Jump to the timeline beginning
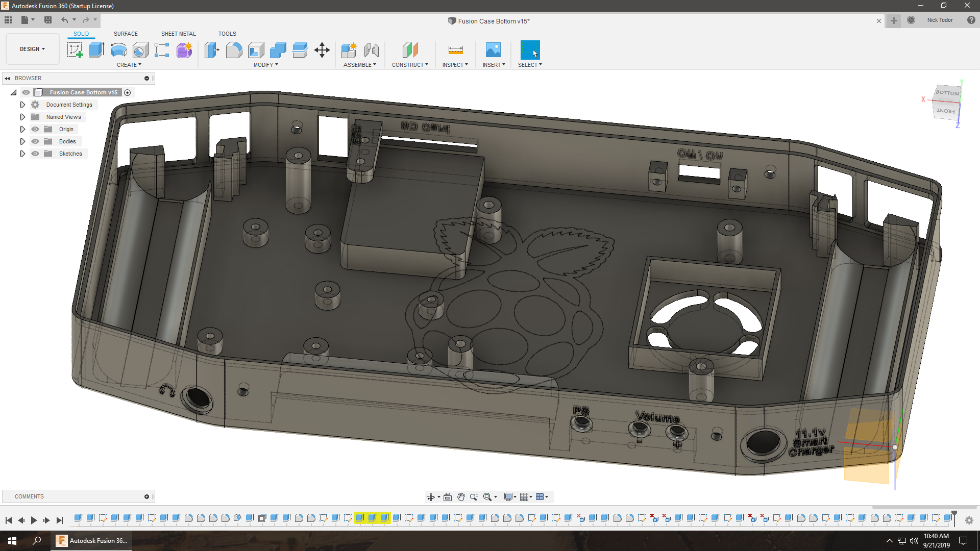The height and width of the screenshot is (551, 980). (x=9, y=520)
